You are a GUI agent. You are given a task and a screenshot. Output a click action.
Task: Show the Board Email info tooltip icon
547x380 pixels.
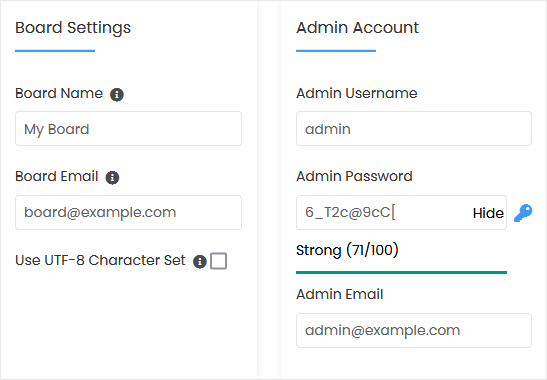[x=112, y=178]
